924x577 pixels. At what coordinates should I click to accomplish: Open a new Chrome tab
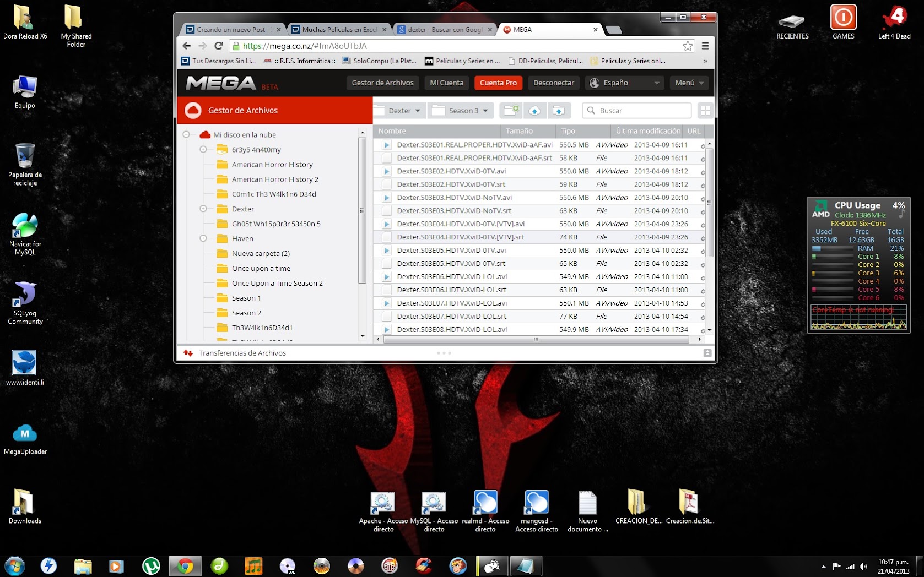pyautogui.click(x=614, y=30)
